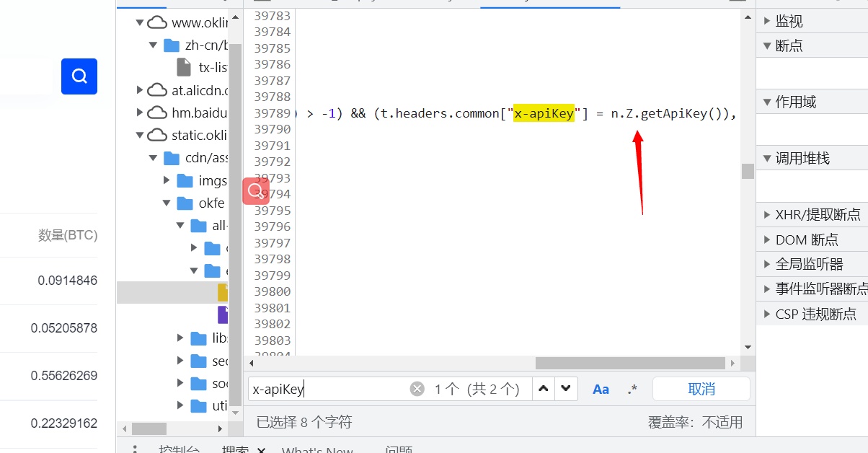Click the 0.0914846 amount cell
The image size is (868, 453).
point(68,281)
